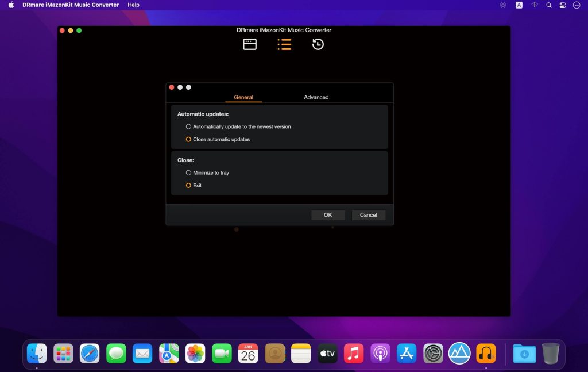Open Podcasts from the Dock
The image size is (588, 372).
[380, 353]
